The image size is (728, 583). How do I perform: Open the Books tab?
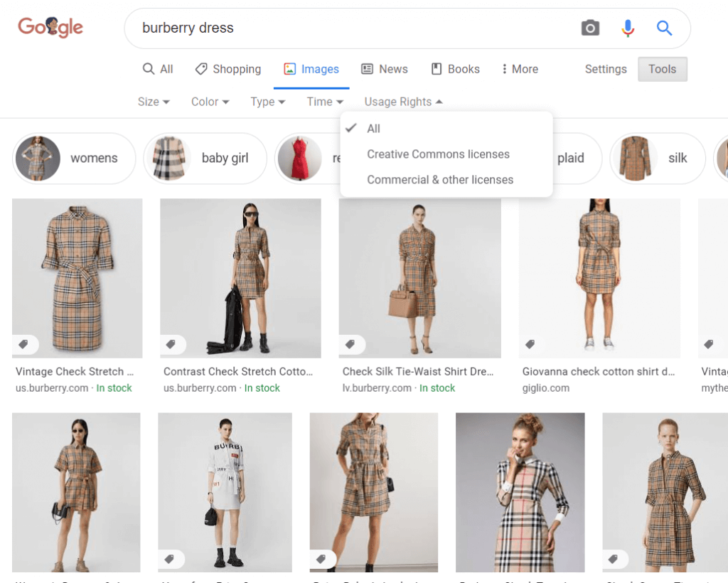456,69
